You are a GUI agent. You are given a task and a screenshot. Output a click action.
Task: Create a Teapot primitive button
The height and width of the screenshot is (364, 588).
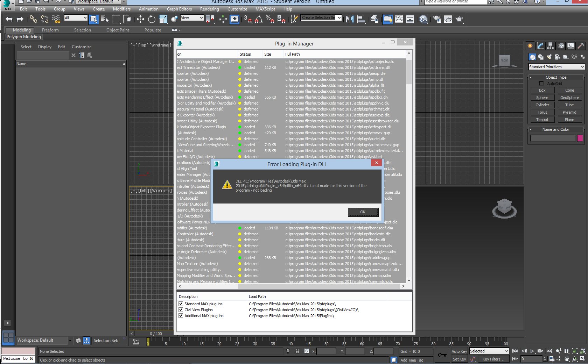click(x=542, y=120)
